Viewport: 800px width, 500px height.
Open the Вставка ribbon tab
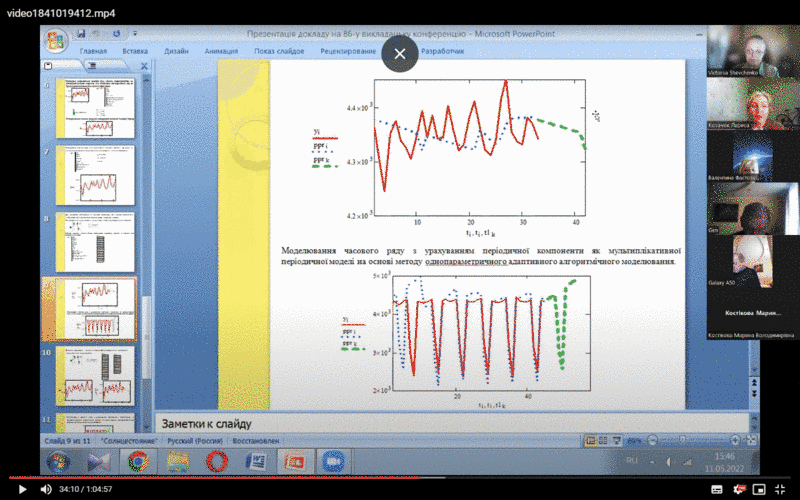(x=135, y=49)
